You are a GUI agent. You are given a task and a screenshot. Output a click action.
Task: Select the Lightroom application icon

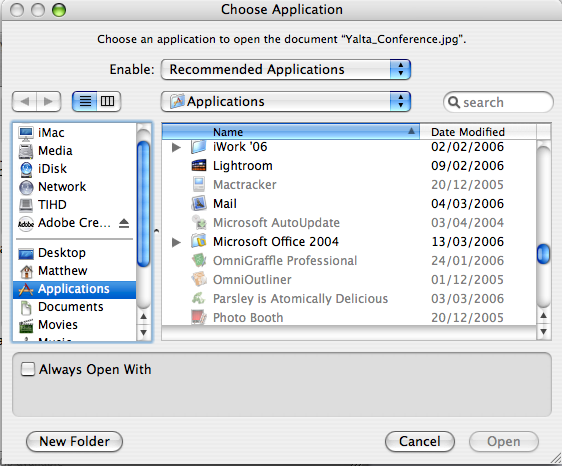click(x=199, y=166)
